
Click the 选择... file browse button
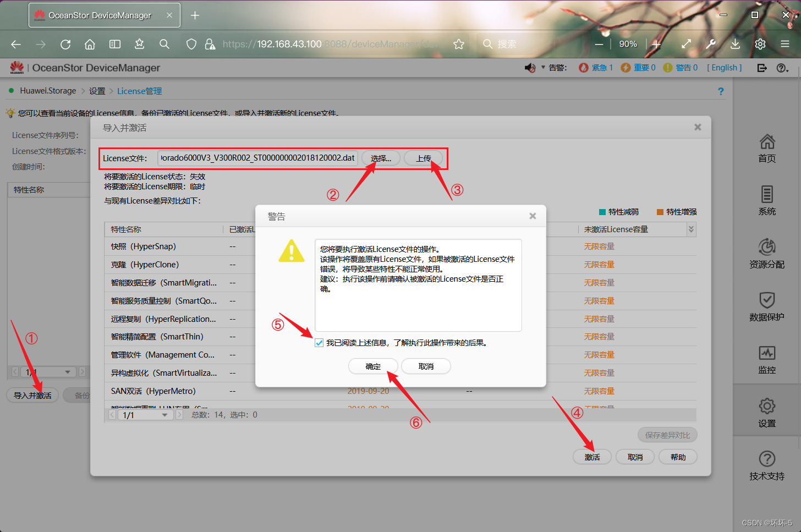(x=381, y=158)
